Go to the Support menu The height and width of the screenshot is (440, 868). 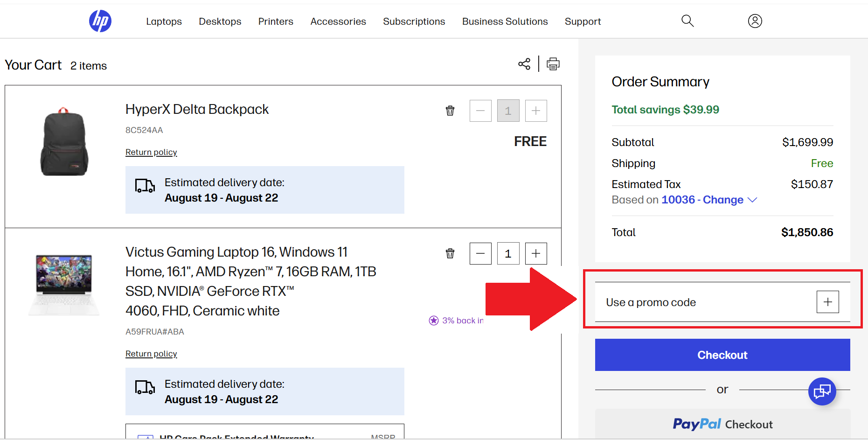(583, 21)
